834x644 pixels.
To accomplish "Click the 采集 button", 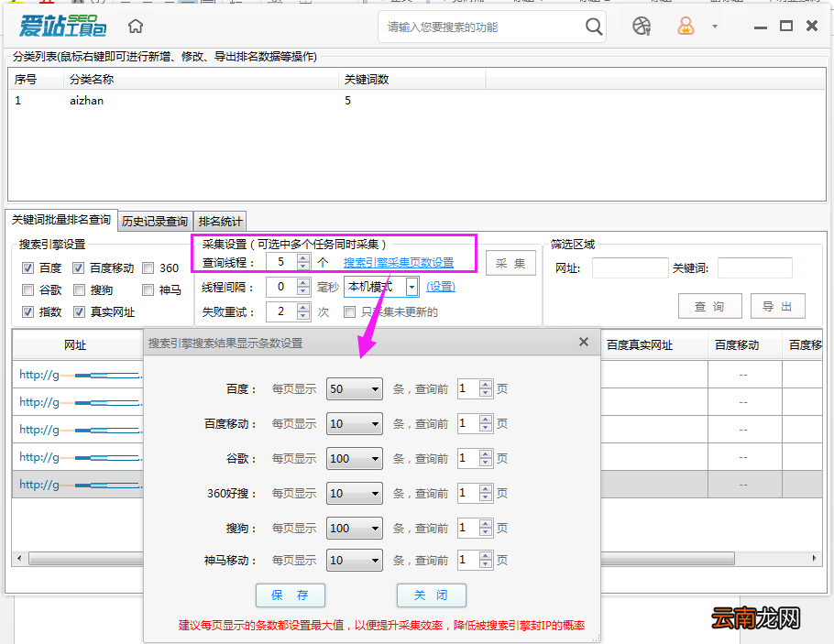I will 510,263.
